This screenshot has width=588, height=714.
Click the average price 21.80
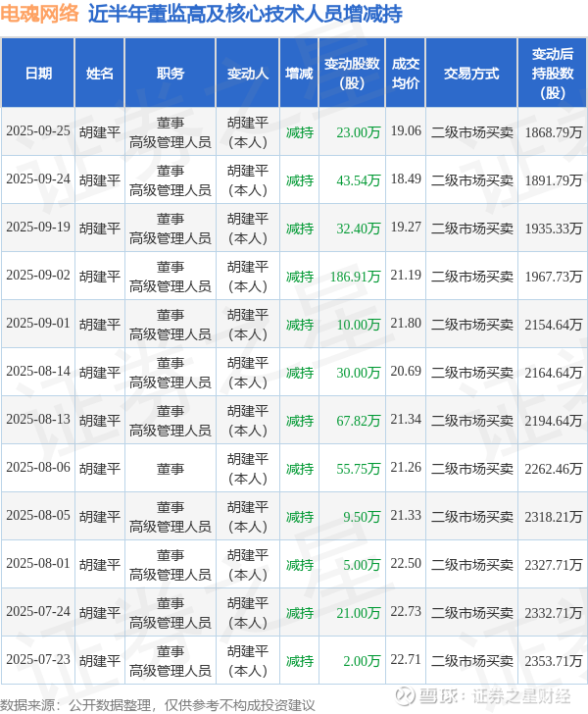click(406, 324)
